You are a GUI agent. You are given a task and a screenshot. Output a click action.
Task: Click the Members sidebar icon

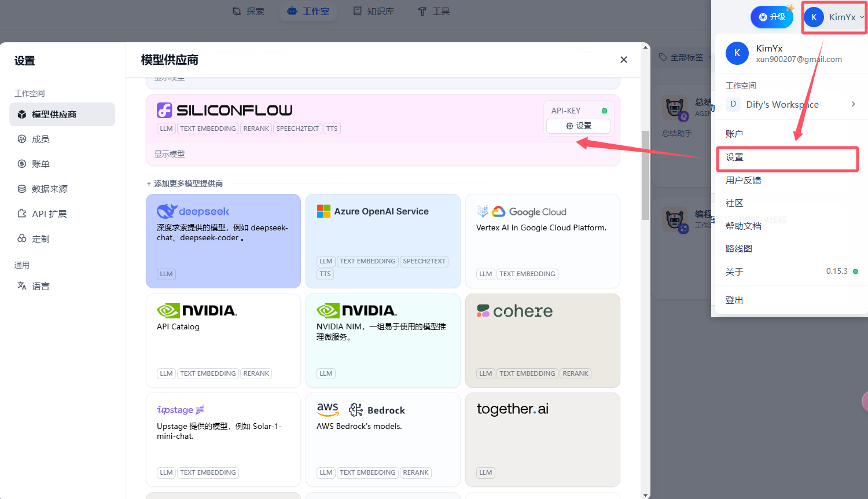pos(22,139)
